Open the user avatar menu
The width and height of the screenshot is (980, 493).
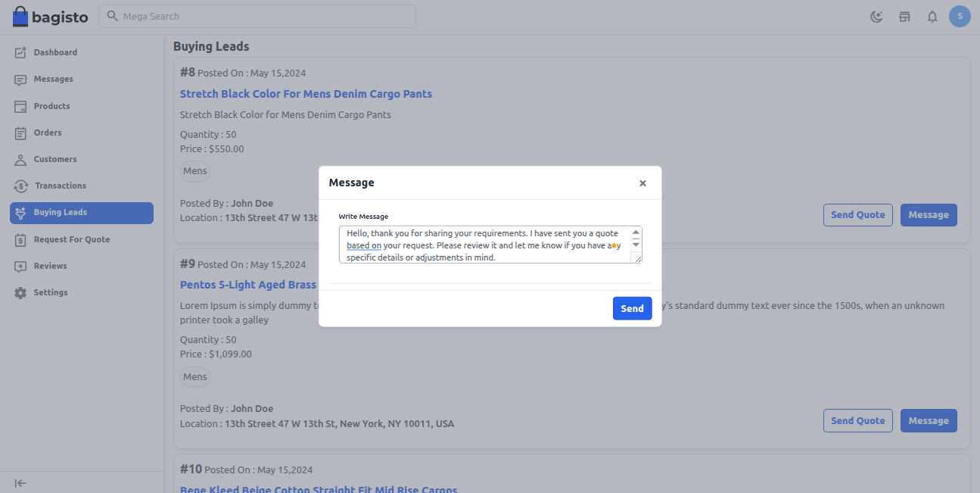click(x=960, y=16)
